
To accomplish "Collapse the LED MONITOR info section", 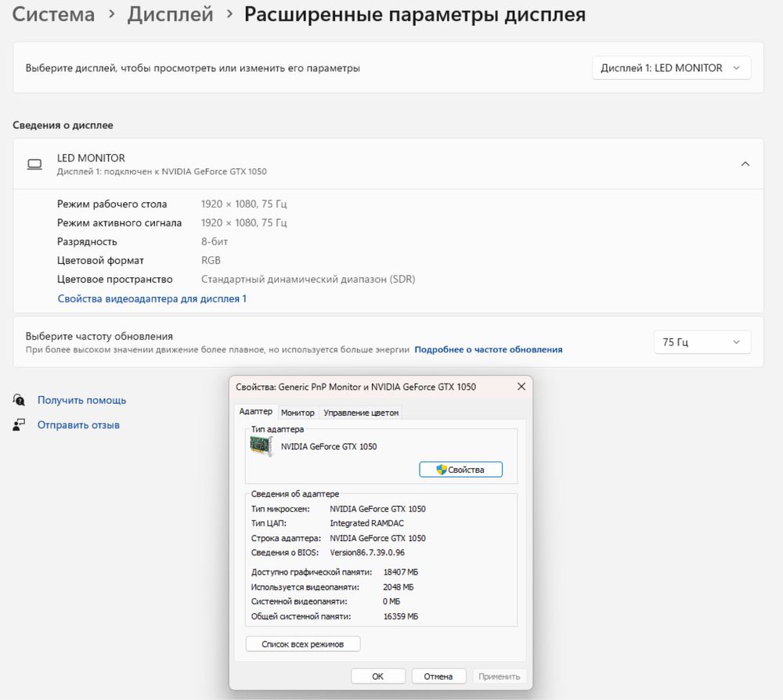I will tap(745, 164).
